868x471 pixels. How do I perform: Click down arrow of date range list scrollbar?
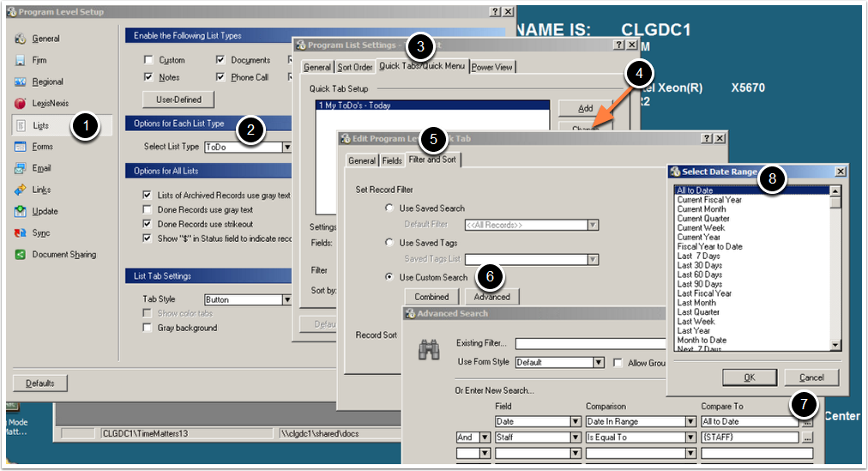point(835,346)
